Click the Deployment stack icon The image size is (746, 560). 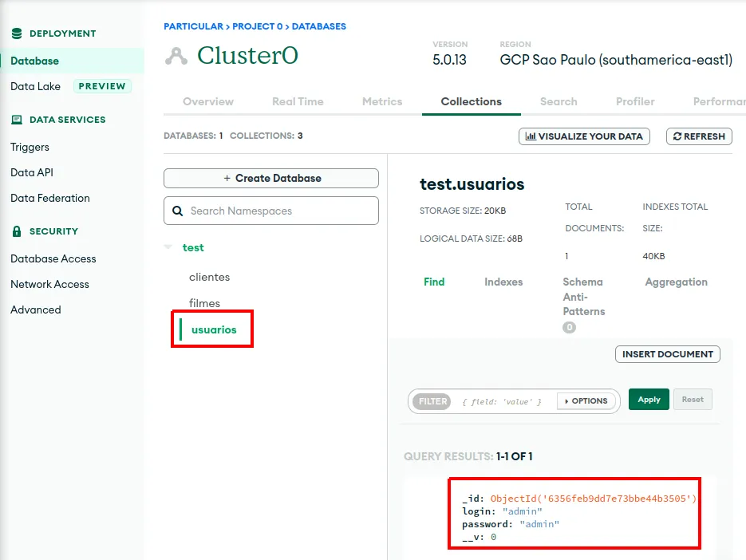click(x=17, y=34)
